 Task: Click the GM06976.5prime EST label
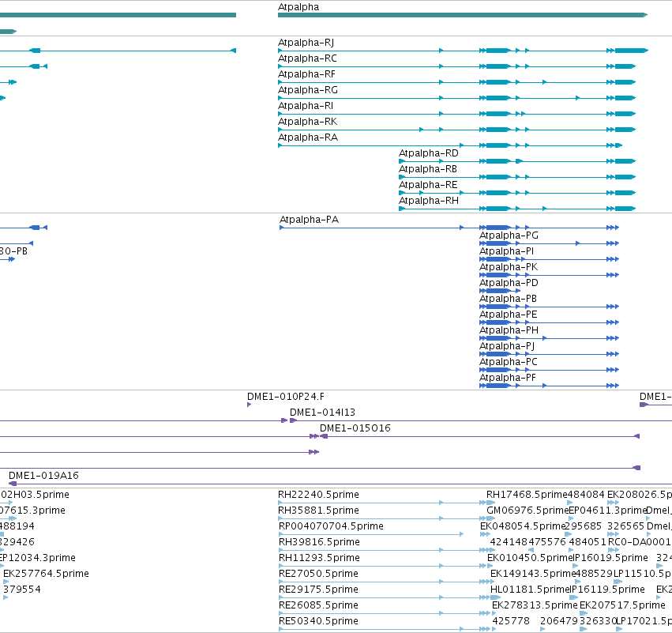point(527,511)
